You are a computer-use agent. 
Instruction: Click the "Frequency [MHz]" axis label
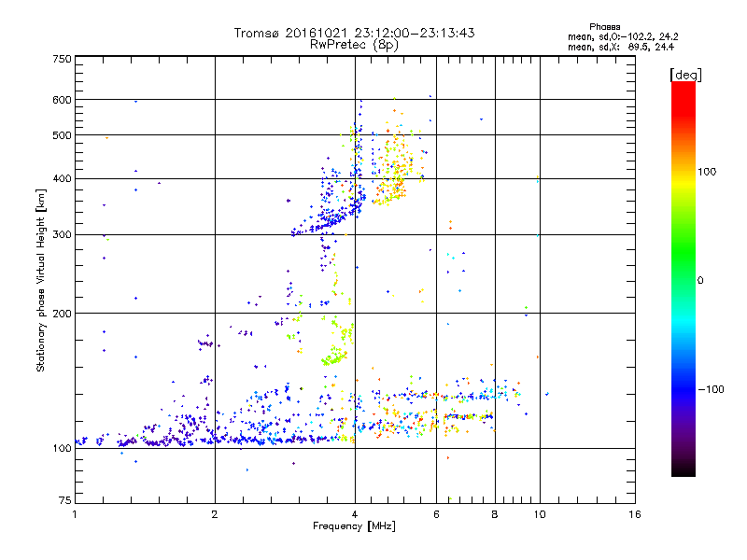[354, 526]
